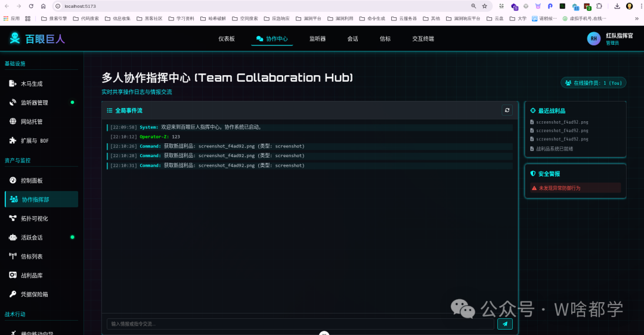
Task: Click the 红队指挥官 user name
Action: coord(620,36)
